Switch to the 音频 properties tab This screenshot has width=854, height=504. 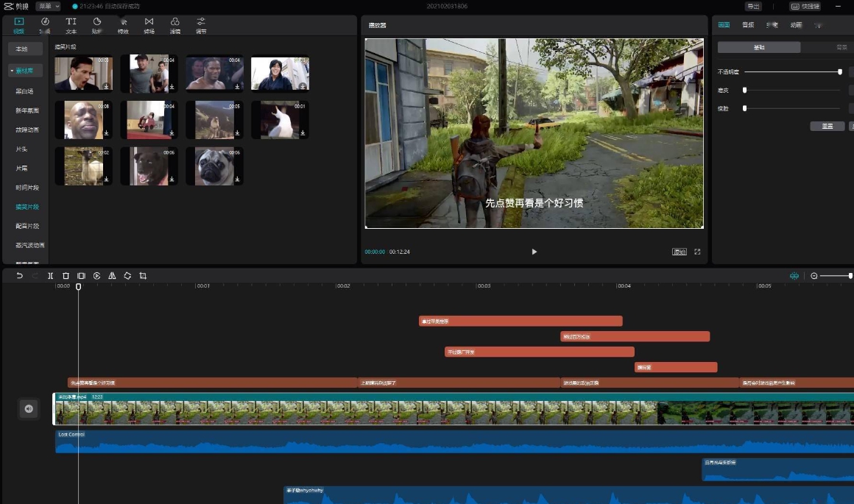[x=748, y=25]
